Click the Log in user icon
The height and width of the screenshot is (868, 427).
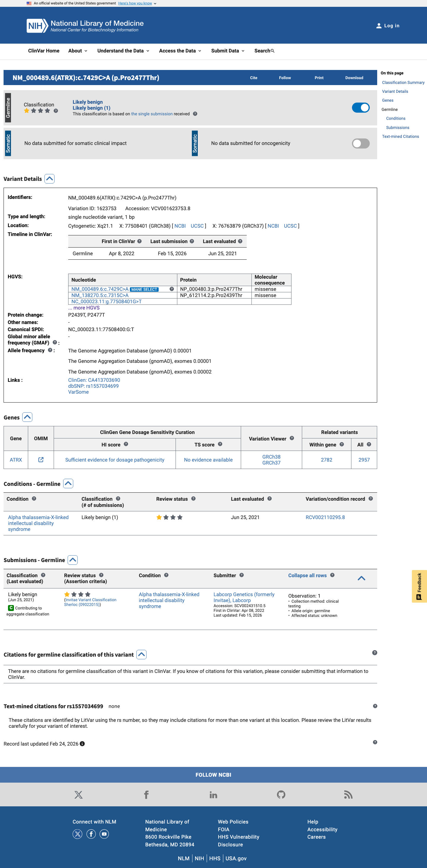[379, 25]
